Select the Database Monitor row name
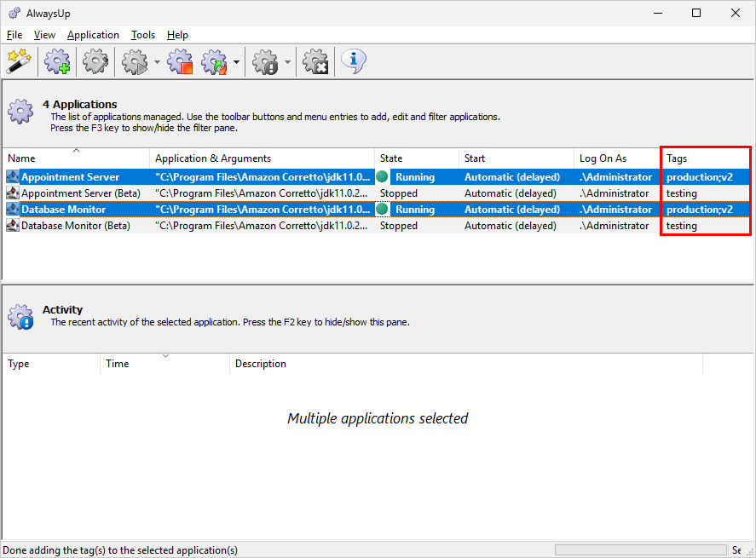The width and height of the screenshot is (756, 558). [63, 209]
